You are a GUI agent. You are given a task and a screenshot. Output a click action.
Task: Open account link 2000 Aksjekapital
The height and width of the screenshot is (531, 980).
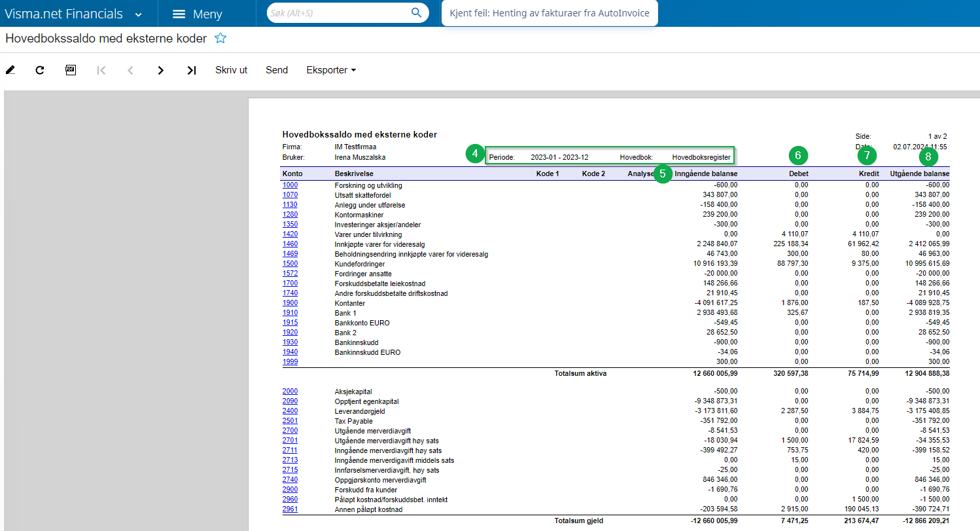click(290, 392)
